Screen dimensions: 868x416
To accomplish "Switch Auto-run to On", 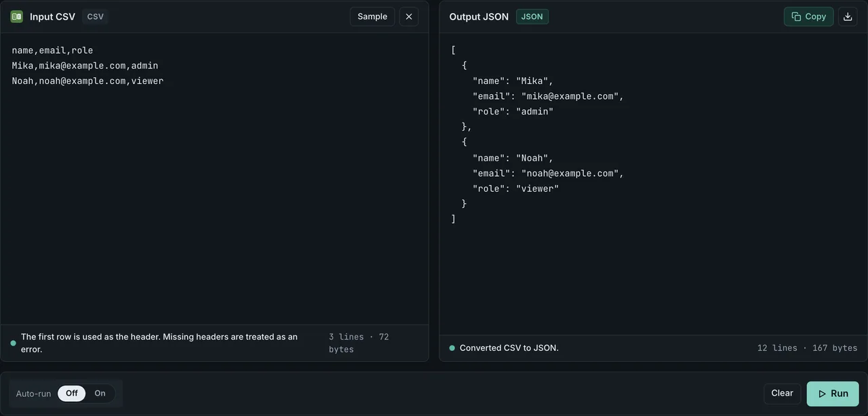I will pos(100,394).
